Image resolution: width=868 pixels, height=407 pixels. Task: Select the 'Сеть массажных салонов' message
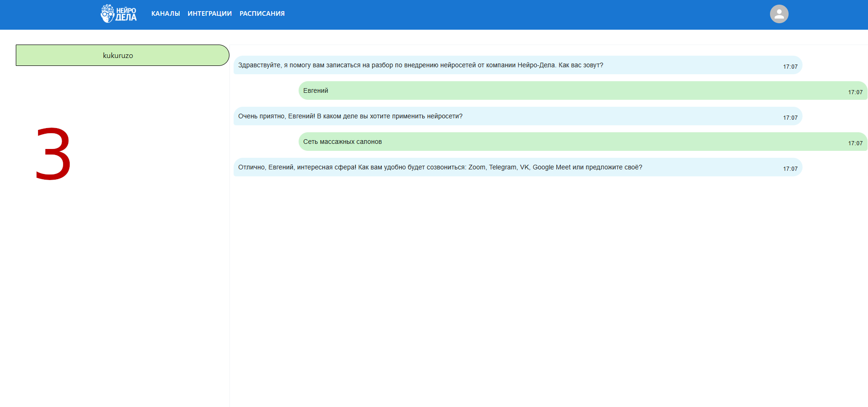[x=583, y=142]
